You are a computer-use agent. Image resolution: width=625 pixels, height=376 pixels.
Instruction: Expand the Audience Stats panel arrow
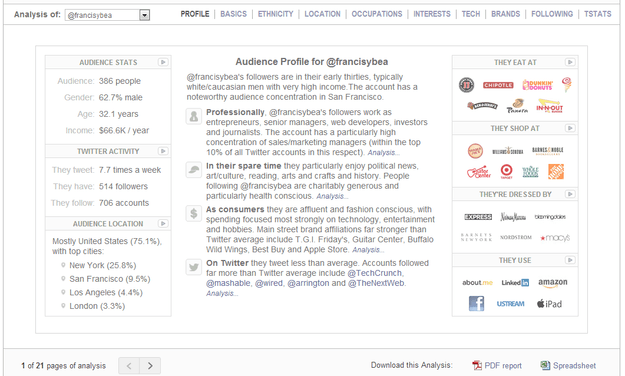point(163,62)
